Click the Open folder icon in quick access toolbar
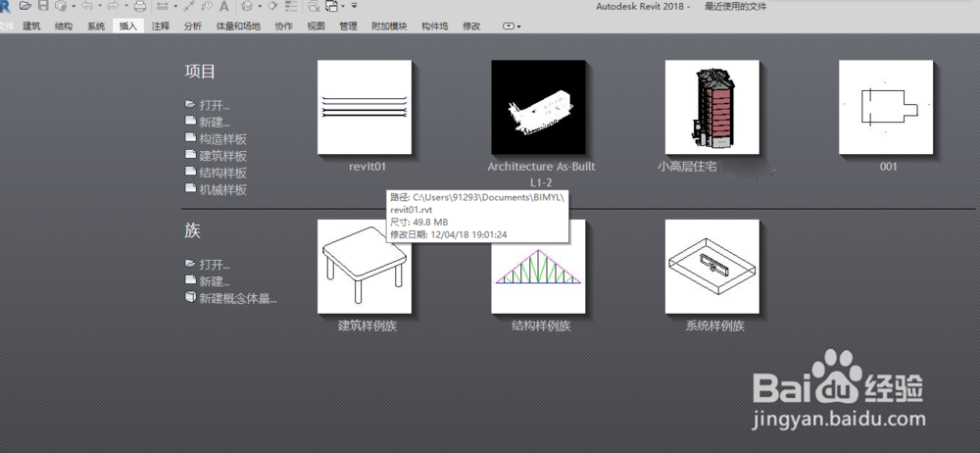This screenshot has height=453, width=980. click(25, 6)
